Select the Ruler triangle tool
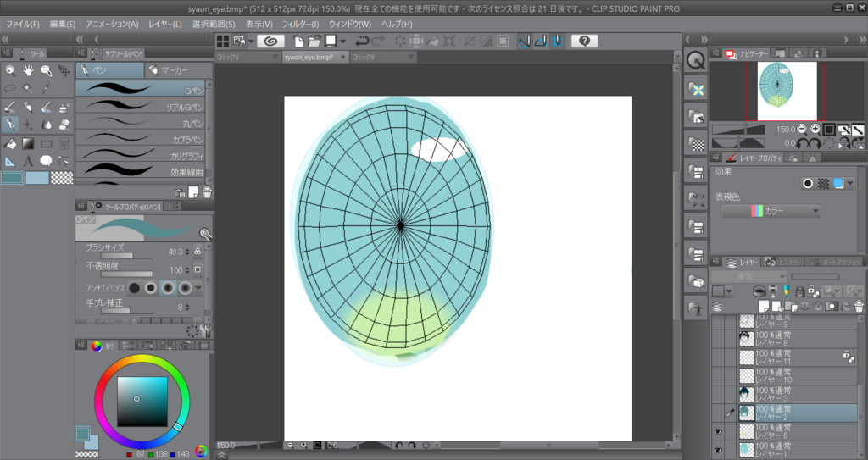 [x=10, y=161]
